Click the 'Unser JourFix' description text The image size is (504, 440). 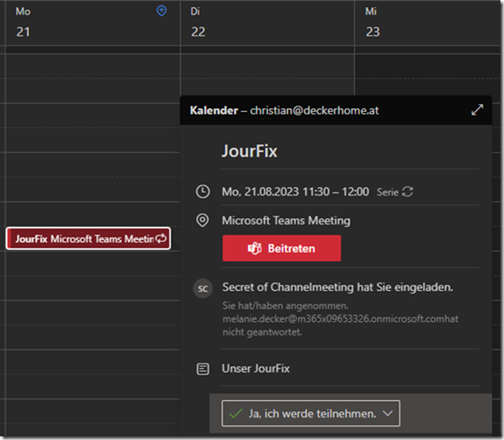tap(256, 368)
